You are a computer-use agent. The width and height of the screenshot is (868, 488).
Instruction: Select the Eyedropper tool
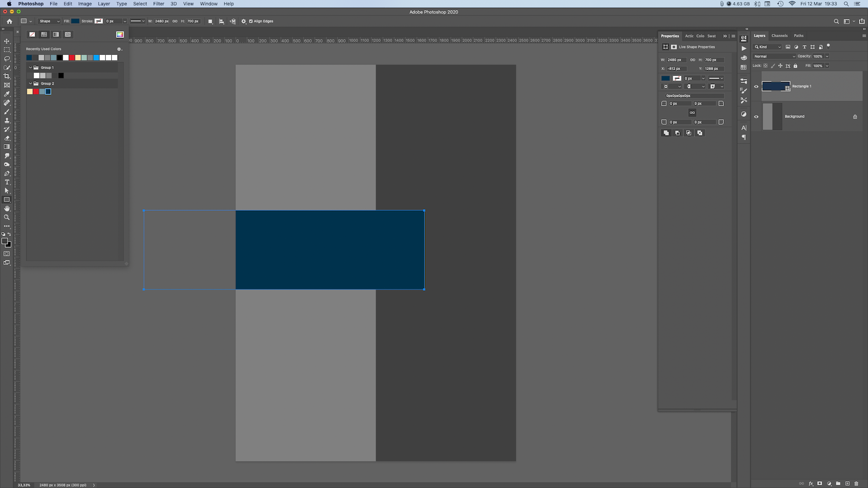[x=7, y=94]
